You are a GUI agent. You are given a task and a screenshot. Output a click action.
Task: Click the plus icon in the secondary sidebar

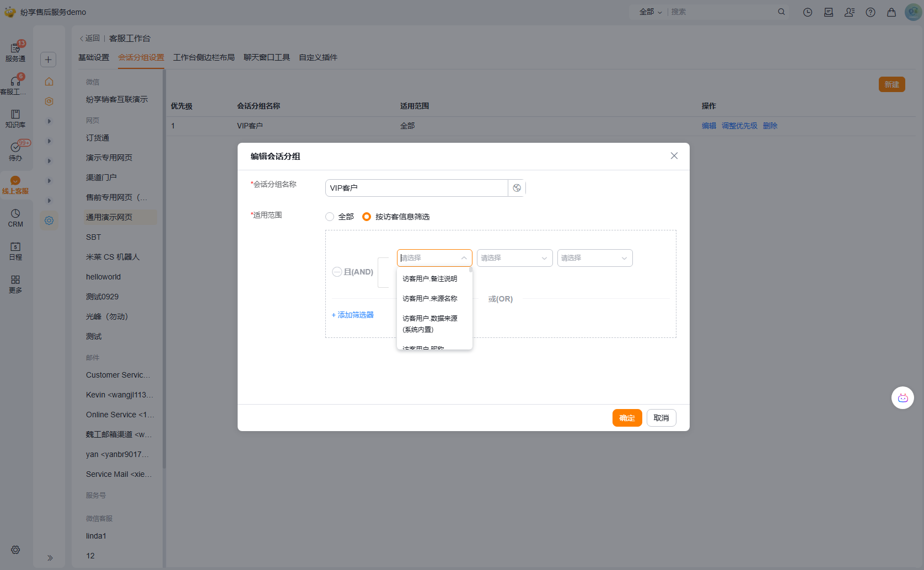pos(49,60)
